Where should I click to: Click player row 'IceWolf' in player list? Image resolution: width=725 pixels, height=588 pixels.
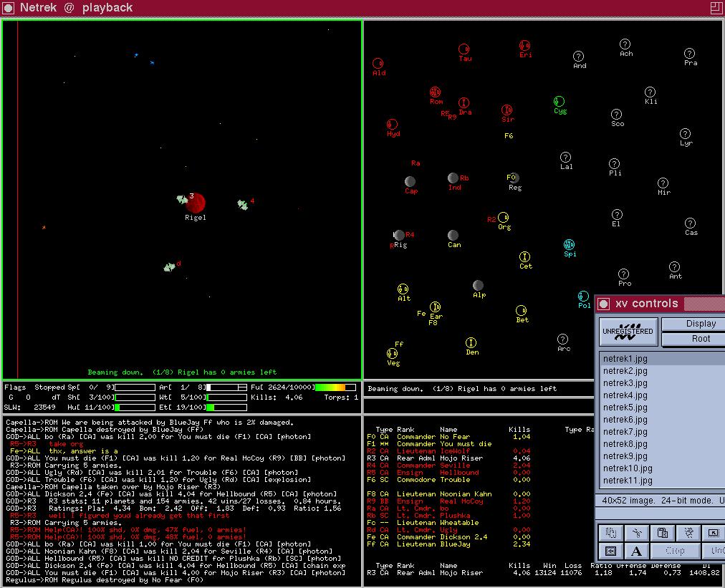[448, 451]
